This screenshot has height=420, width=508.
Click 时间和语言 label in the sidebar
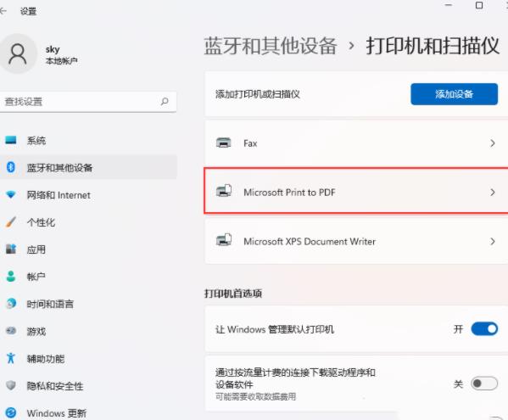pos(50,304)
